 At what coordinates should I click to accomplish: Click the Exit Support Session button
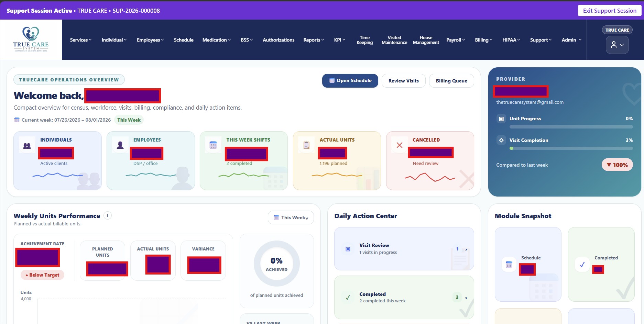[x=610, y=11]
